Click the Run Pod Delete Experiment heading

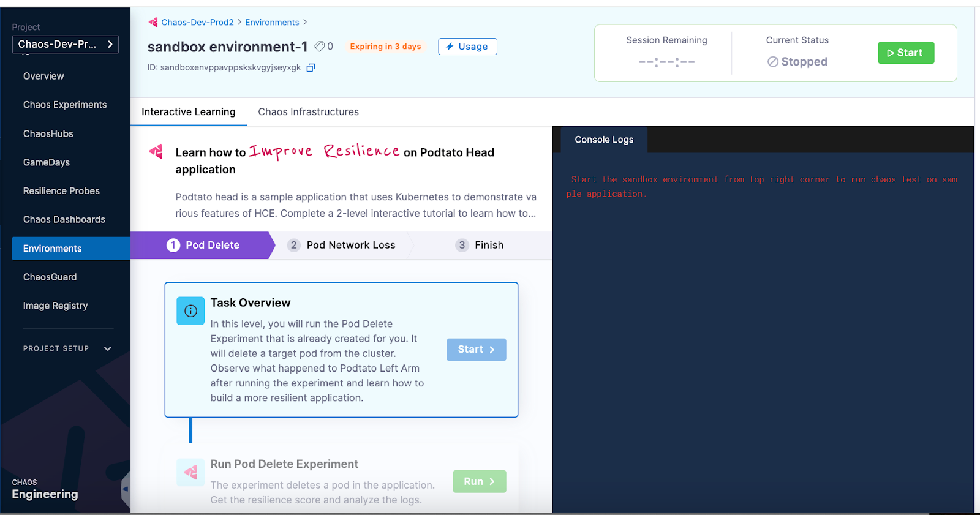click(x=284, y=464)
